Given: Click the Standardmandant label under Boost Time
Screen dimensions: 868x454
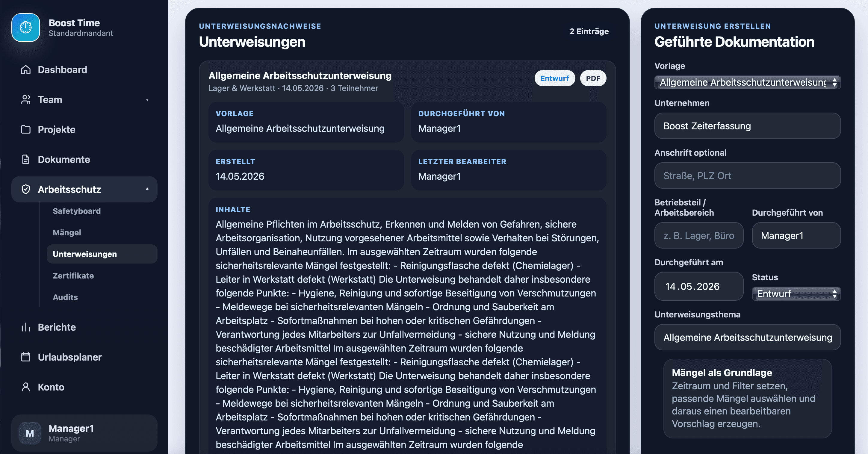Looking at the screenshot, I should (x=81, y=33).
